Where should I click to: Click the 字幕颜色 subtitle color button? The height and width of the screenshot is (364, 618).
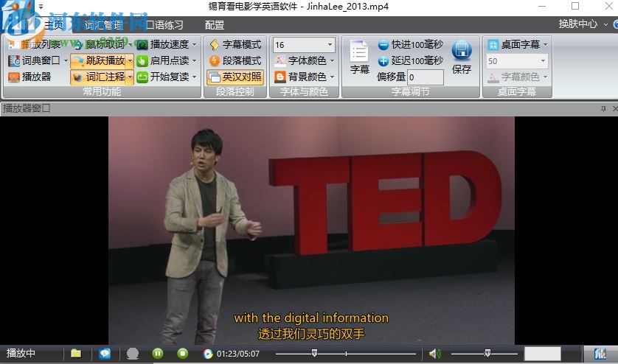517,77
